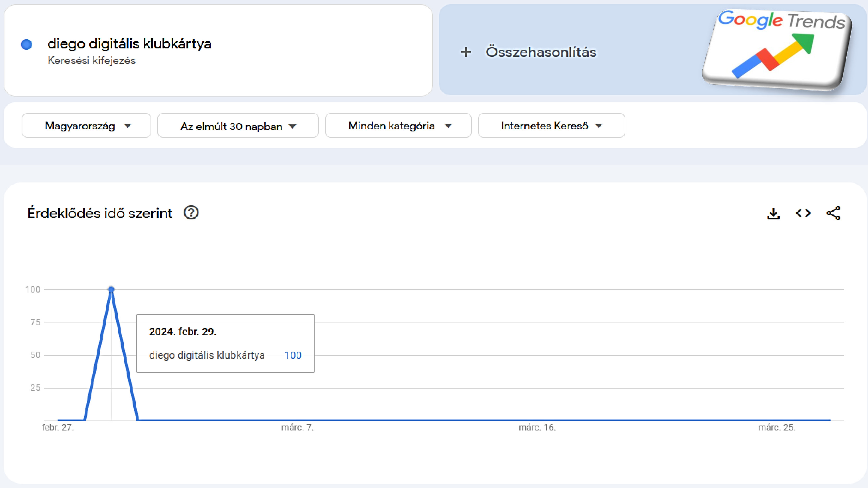This screenshot has height=488, width=868.
Task: Click the márc. 25. axis label
Action: [x=777, y=427]
